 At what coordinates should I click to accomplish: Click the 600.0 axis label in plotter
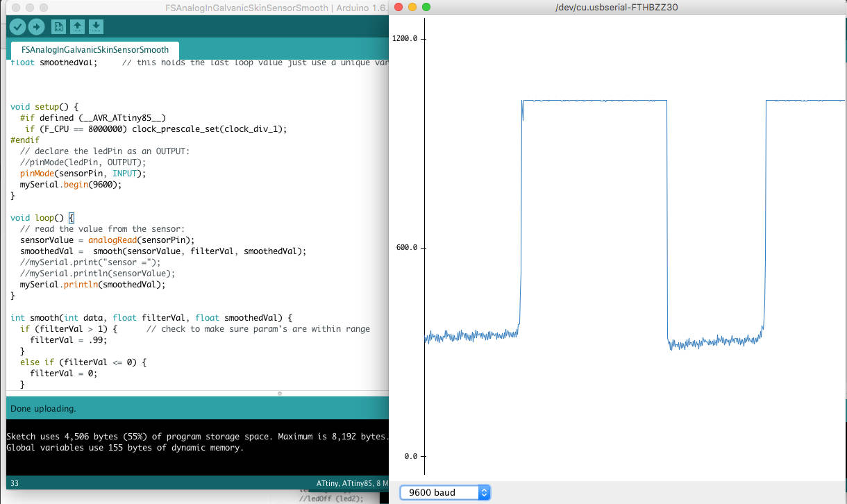408,248
